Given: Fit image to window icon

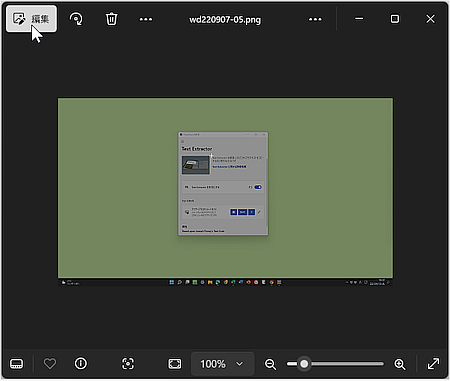Looking at the screenshot, I should [175, 363].
